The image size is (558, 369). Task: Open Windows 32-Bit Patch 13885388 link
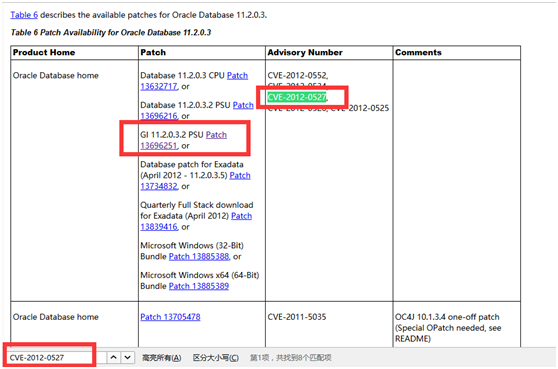point(199,257)
